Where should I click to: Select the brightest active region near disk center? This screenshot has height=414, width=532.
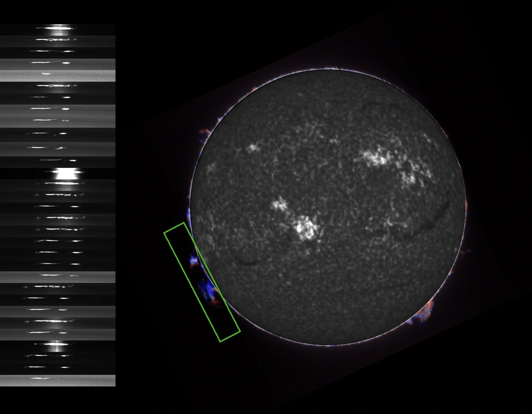pos(306,229)
